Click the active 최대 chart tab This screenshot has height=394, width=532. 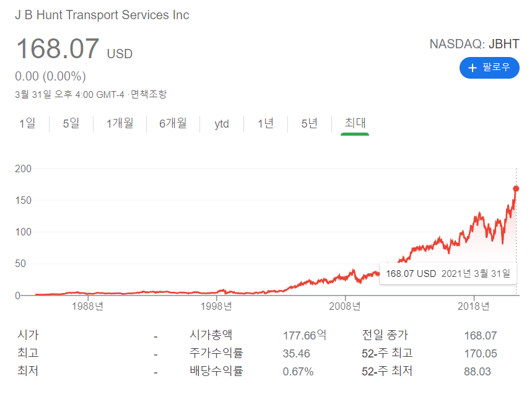pos(353,123)
